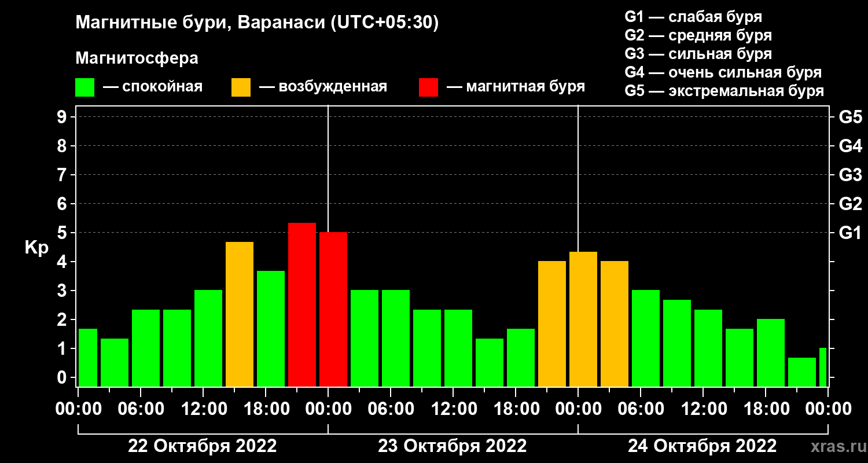The image size is (868, 463).
Task: Click the G5 storm level axis label
Action: tap(850, 117)
